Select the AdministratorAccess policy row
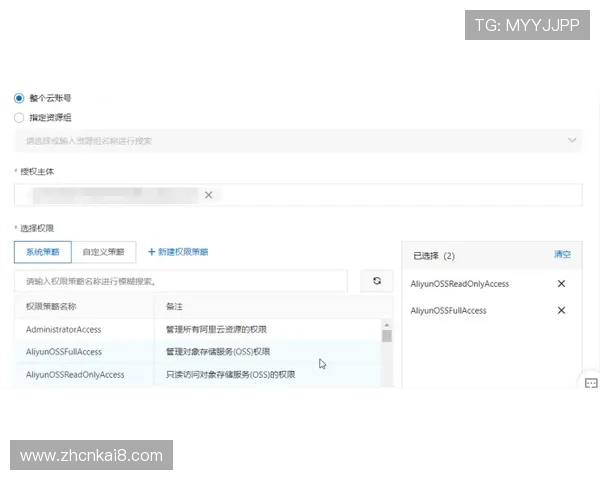600x480 pixels. click(x=197, y=330)
